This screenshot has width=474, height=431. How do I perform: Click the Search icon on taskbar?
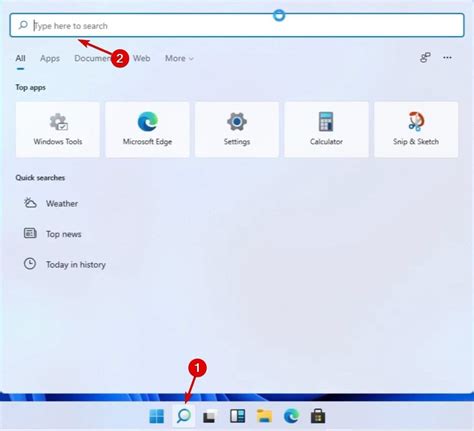point(184,416)
